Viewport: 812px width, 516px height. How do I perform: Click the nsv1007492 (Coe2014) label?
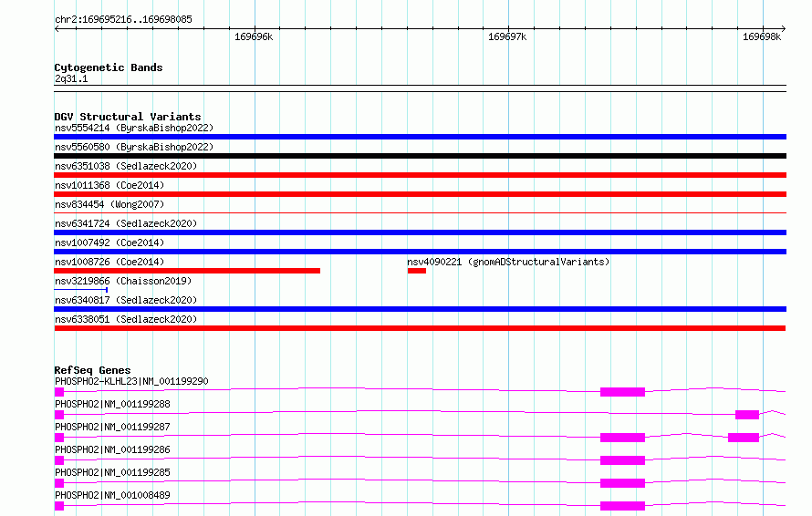coord(109,243)
